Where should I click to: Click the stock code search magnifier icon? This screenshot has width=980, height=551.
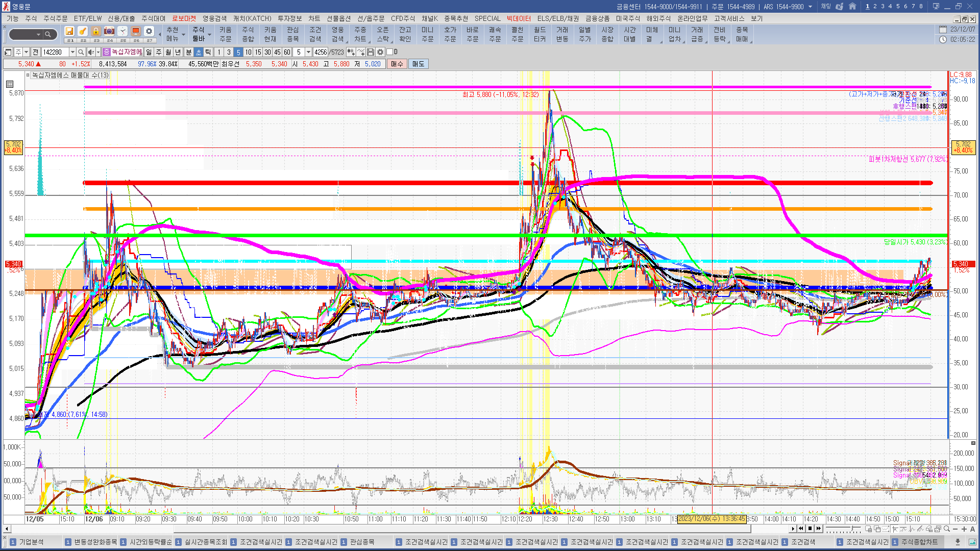coord(81,52)
